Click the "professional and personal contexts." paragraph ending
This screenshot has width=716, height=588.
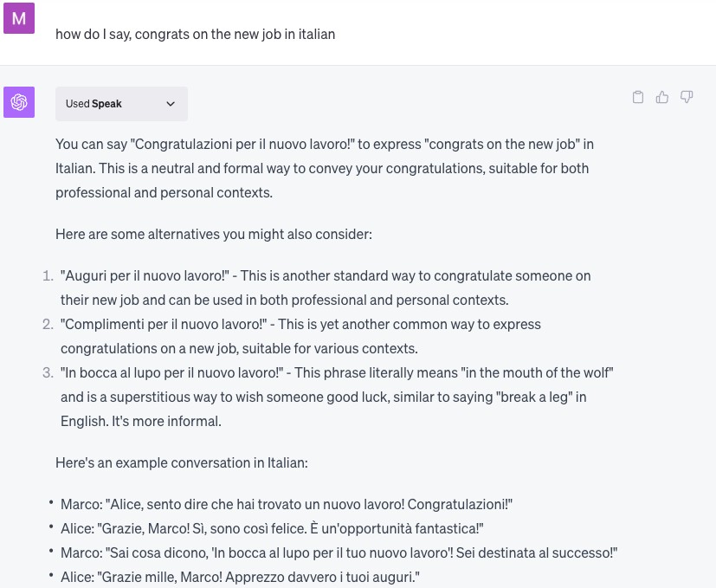click(164, 192)
